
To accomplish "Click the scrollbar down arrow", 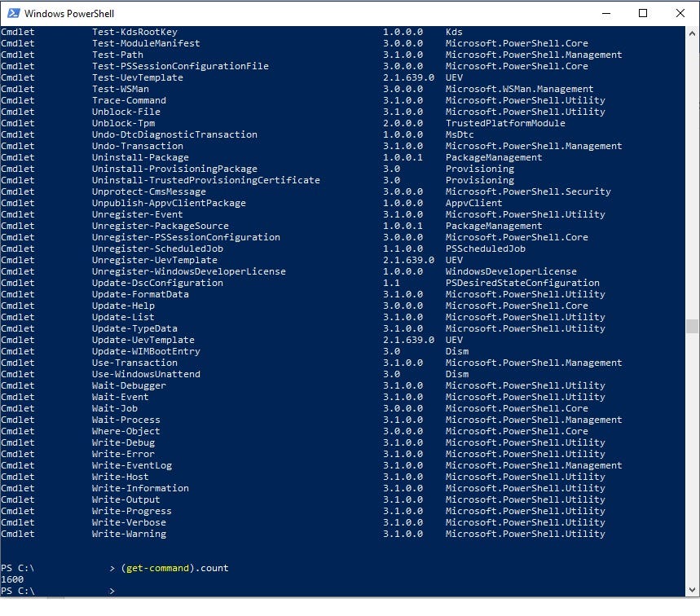I will (692, 590).
